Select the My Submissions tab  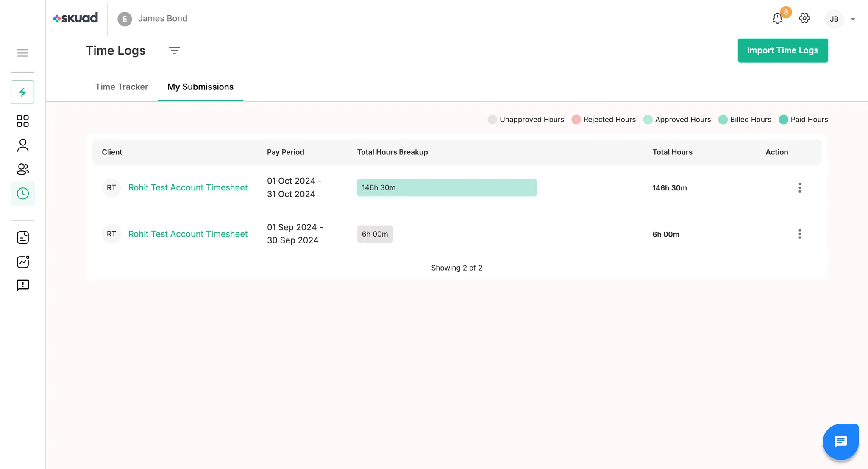[x=200, y=87]
